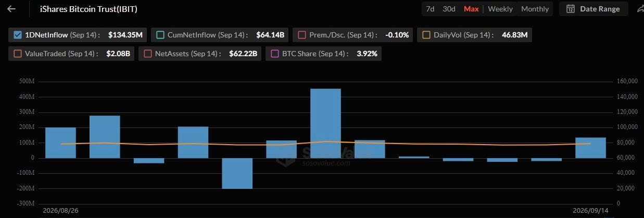The image size is (644, 218).
Task: Click the large negative outflow bar
Action: [237, 173]
